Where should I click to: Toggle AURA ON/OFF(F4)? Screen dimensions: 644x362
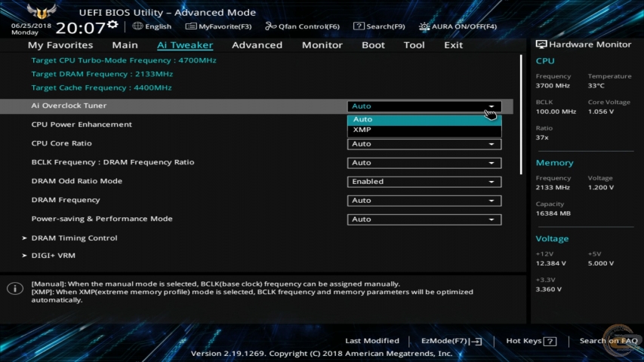[x=458, y=26]
